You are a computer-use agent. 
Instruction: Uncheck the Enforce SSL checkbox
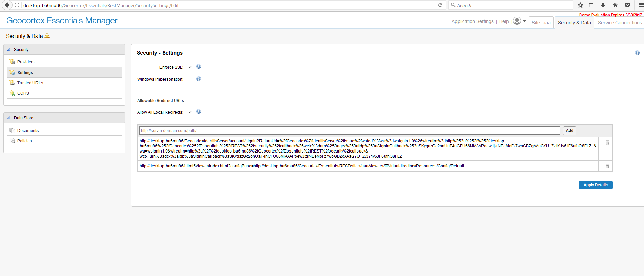pos(190,67)
